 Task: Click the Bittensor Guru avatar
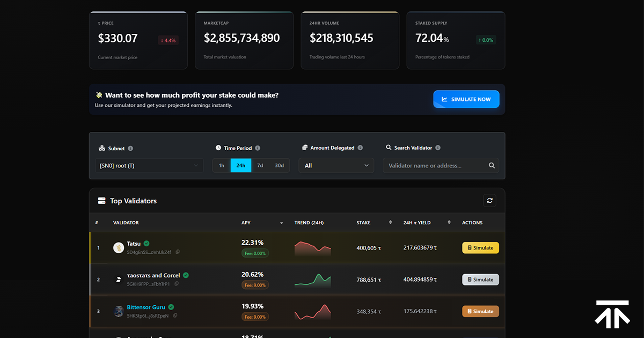coord(119,311)
